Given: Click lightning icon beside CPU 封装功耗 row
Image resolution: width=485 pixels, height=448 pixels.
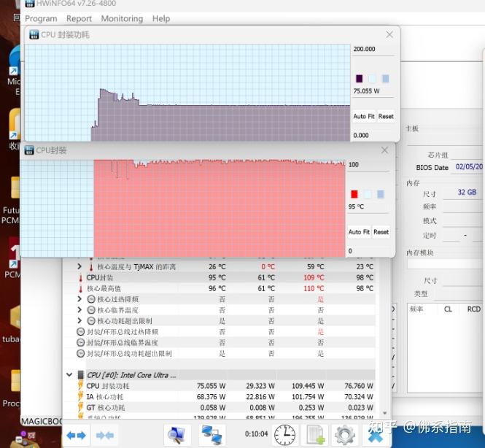Looking at the screenshot, I should 80,386.
